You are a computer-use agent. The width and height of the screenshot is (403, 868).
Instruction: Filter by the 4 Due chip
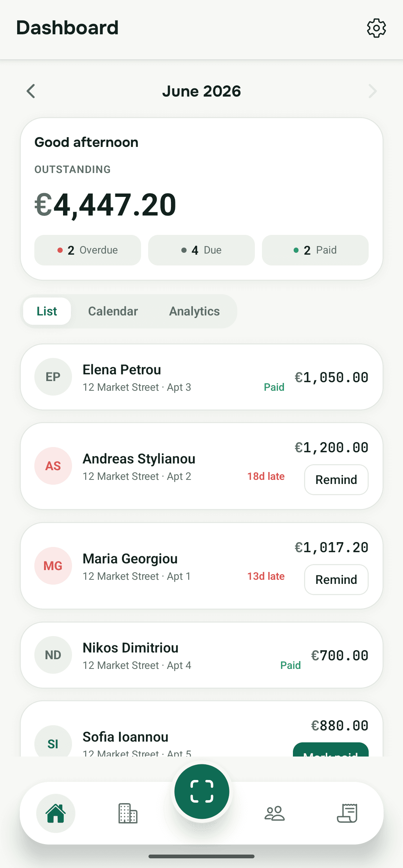pos(201,250)
